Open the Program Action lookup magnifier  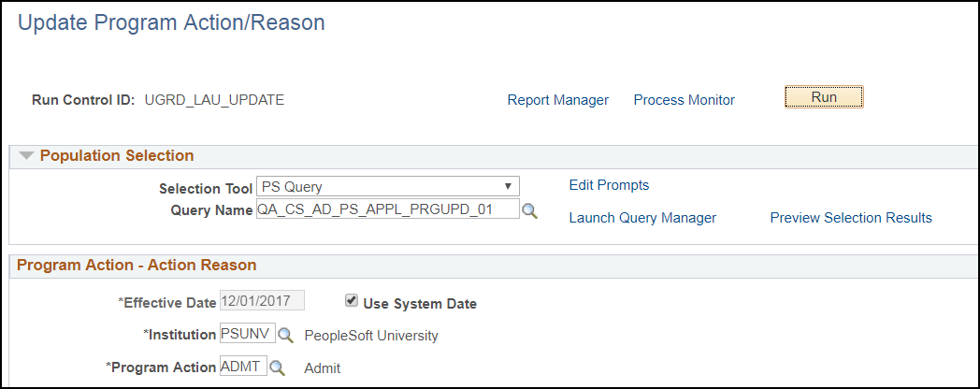tap(278, 367)
